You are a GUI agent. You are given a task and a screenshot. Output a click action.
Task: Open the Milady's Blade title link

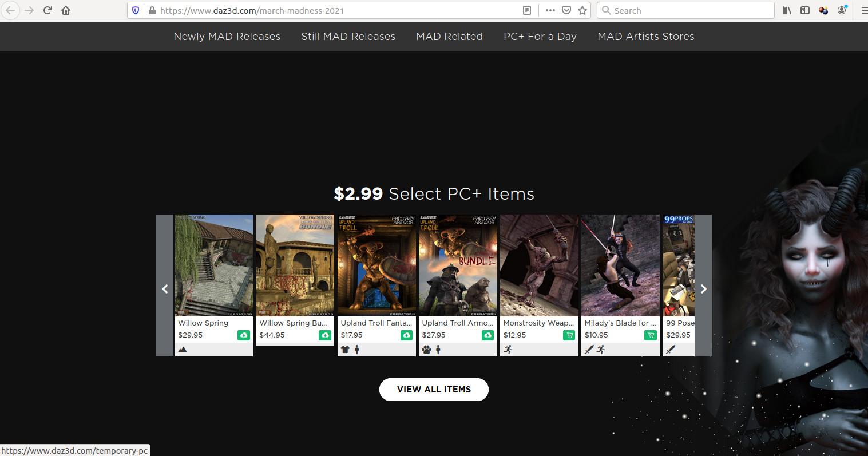tap(620, 323)
